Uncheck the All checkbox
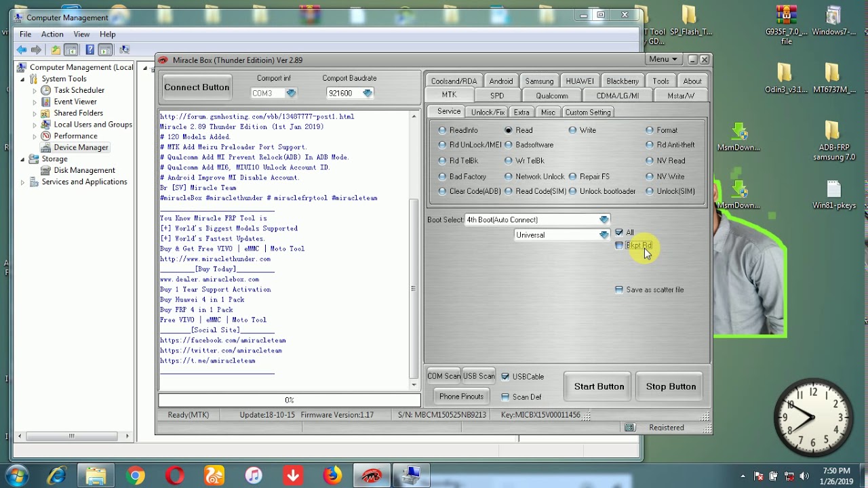Image resolution: width=868 pixels, height=488 pixels. point(618,232)
